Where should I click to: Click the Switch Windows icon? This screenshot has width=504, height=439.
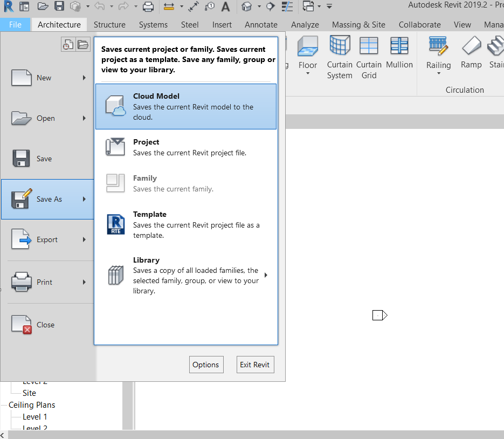308,6
